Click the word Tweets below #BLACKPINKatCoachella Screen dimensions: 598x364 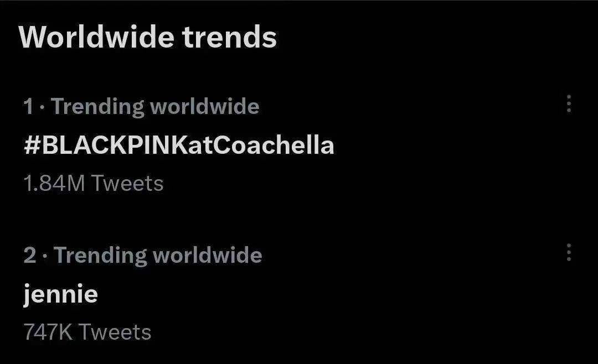[x=127, y=183]
